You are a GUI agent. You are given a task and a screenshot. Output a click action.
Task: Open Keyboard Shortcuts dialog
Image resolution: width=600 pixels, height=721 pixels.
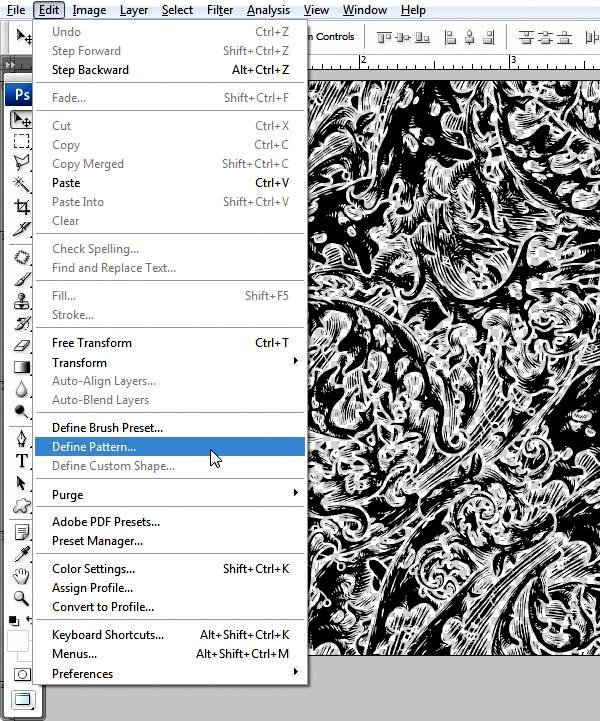170,635
